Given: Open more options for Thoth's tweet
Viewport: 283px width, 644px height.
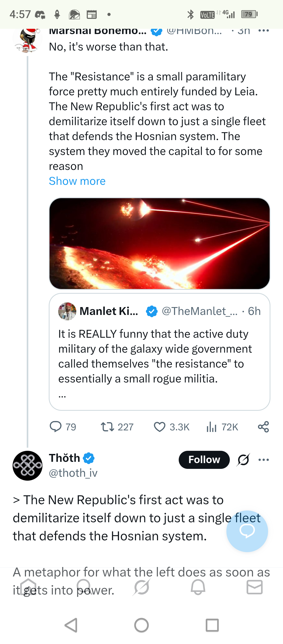Looking at the screenshot, I should coord(263,460).
